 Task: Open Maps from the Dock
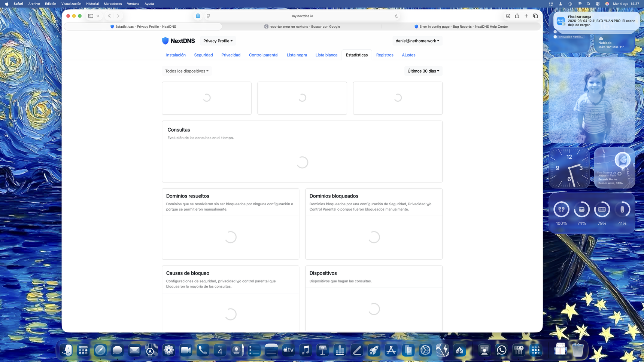click(x=152, y=350)
